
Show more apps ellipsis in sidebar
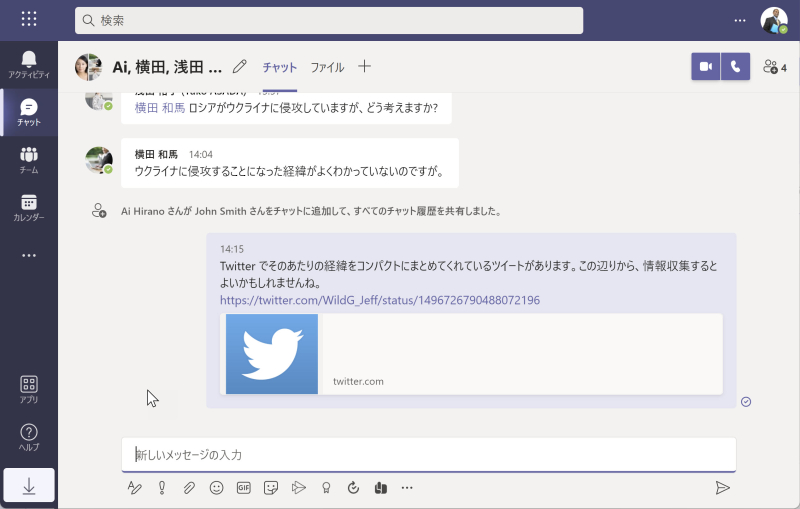[x=29, y=255]
